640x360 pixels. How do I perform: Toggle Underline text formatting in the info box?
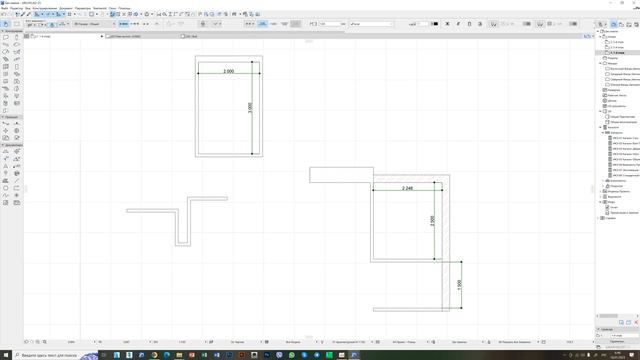(x=469, y=24)
